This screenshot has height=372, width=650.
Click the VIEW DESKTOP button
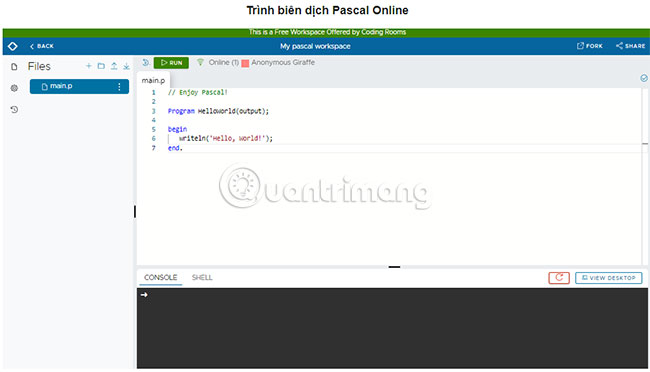click(x=609, y=278)
